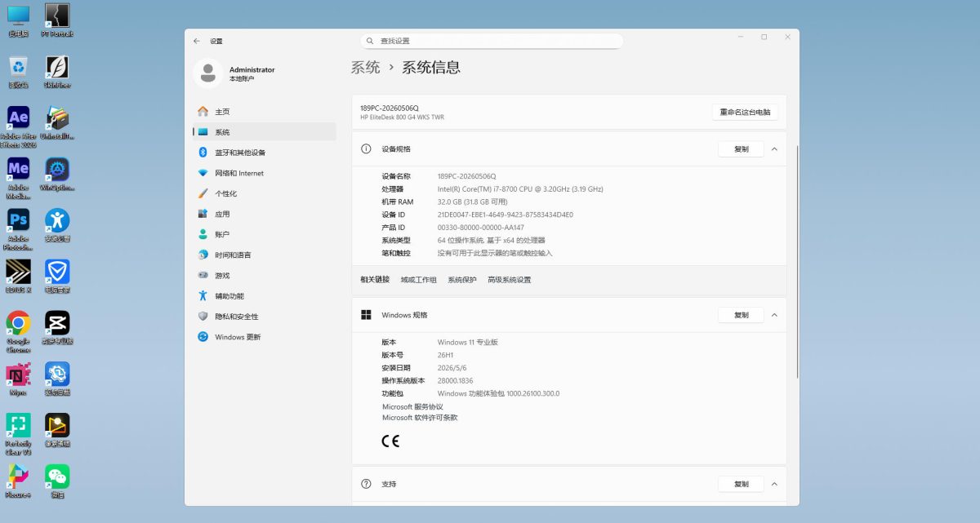The image size is (980, 523).
Task: Open Advanced system settings link
Action: (509, 280)
